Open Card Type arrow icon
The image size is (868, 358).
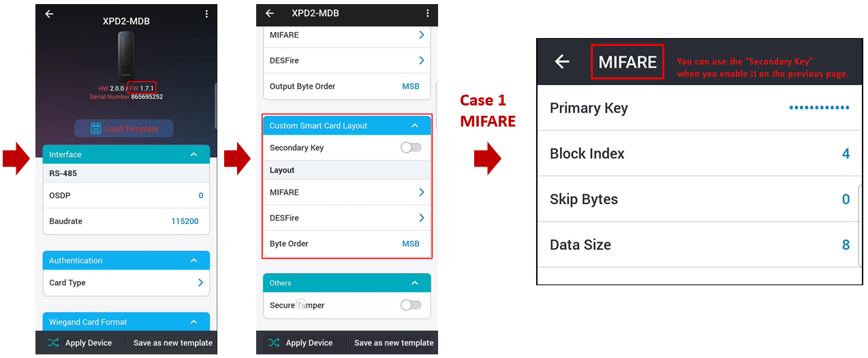point(200,282)
